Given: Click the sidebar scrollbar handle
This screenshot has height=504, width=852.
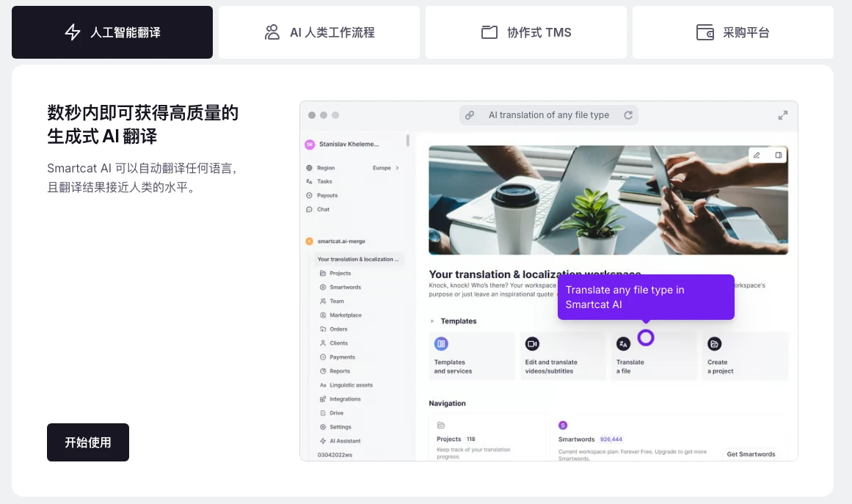Looking at the screenshot, I should coord(407,141).
